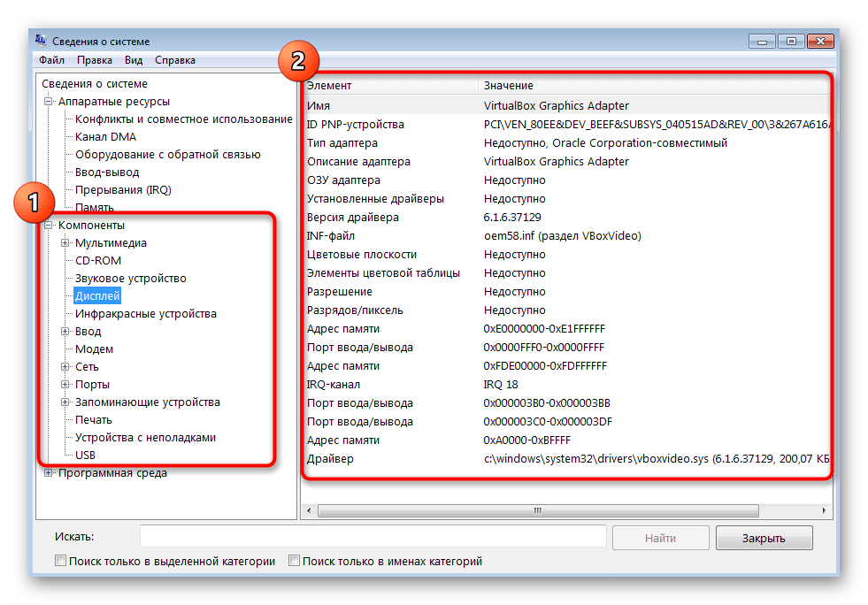Select the Тип адаптера row
Image resolution: width=868 pixels, height=605 pixels.
pos(567,142)
